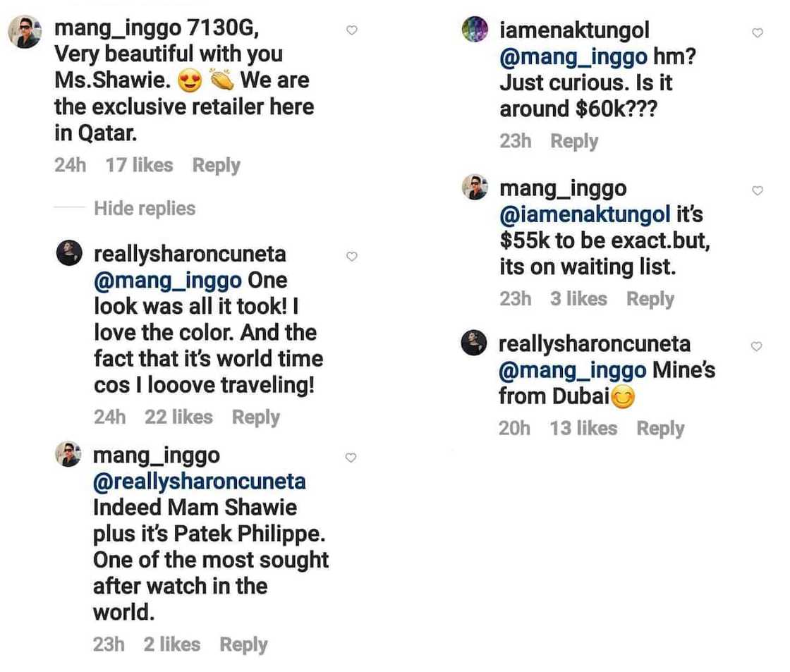Open reallysharoncuneta avatar beside Dubai comment
Screen dimensions: 790x672
coord(474,344)
